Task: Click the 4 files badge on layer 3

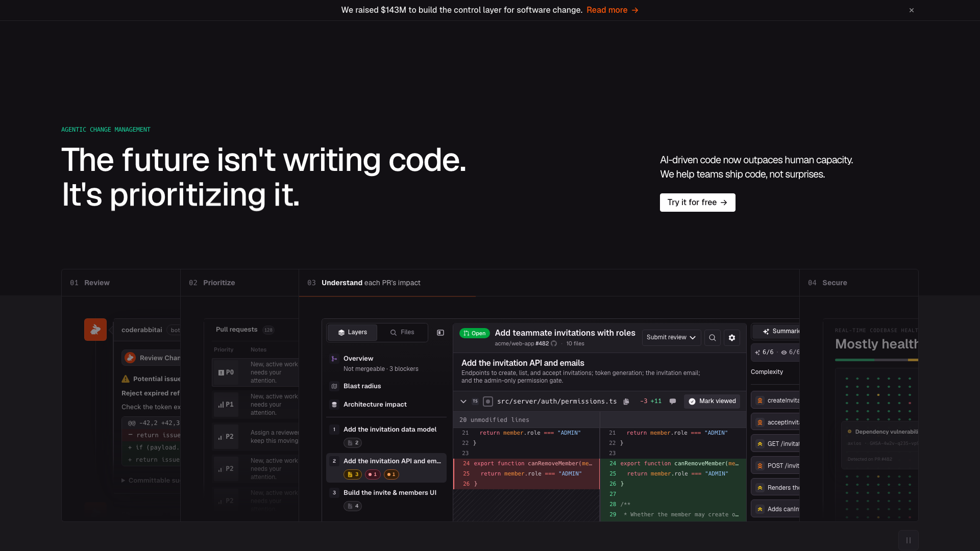Action: [353, 506]
